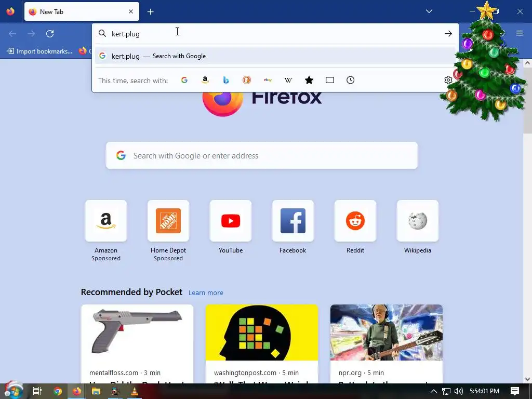Search open tabs using the tab icon
Screen dimensions: 532x399
pos(330,80)
